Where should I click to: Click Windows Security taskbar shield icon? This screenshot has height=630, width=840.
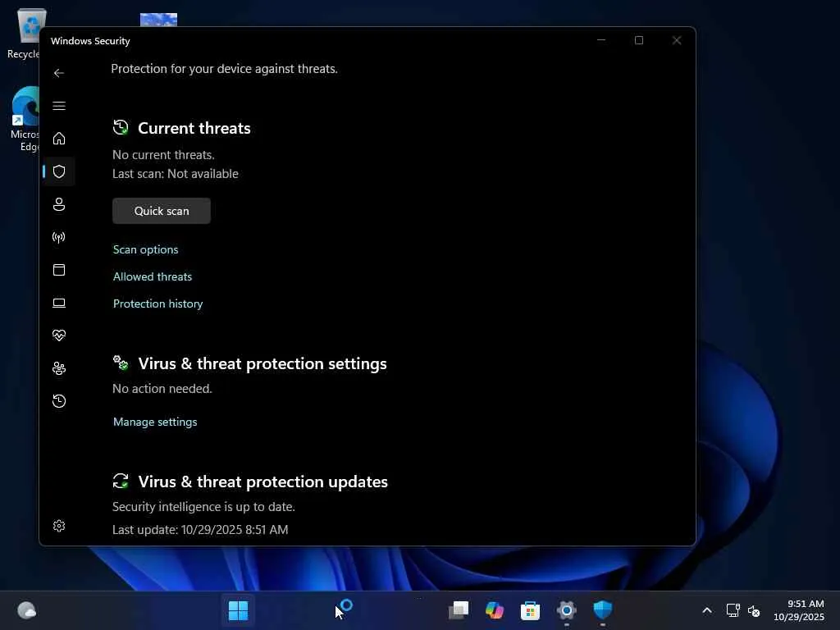[x=603, y=610]
